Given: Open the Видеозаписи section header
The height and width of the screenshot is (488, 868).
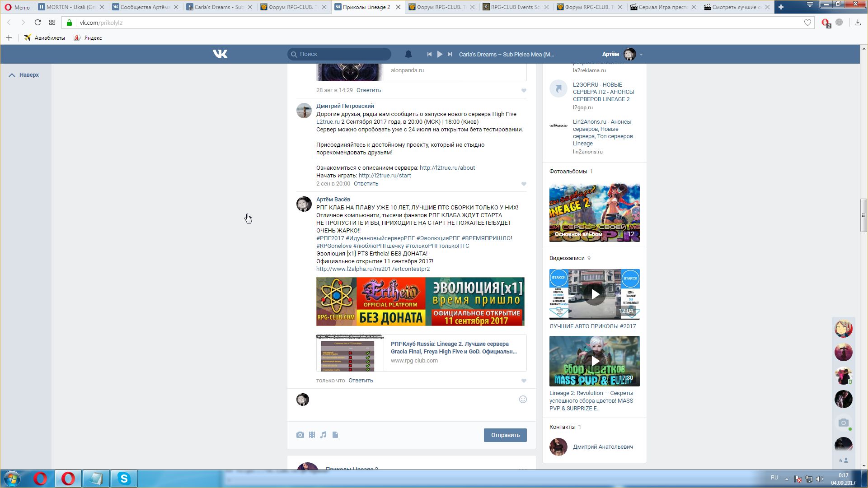Looking at the screenshot, I should 570,258.
